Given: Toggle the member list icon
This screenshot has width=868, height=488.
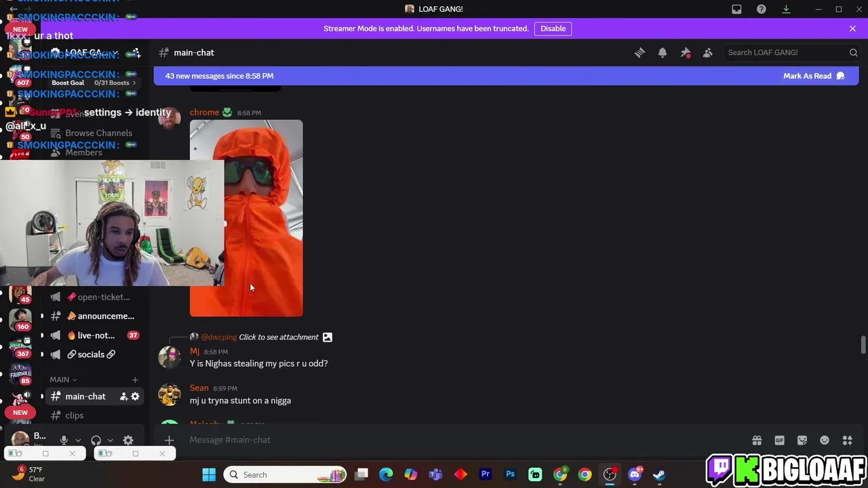Looking at the screenshot, I should pyautogui.click(x=708, y=52).
